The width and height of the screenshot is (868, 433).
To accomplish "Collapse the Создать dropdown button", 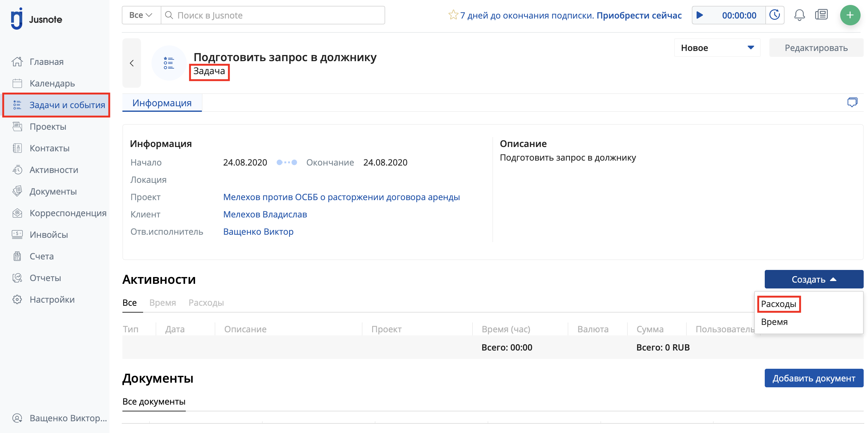I will pyautogui.click(x=814, y=279).
